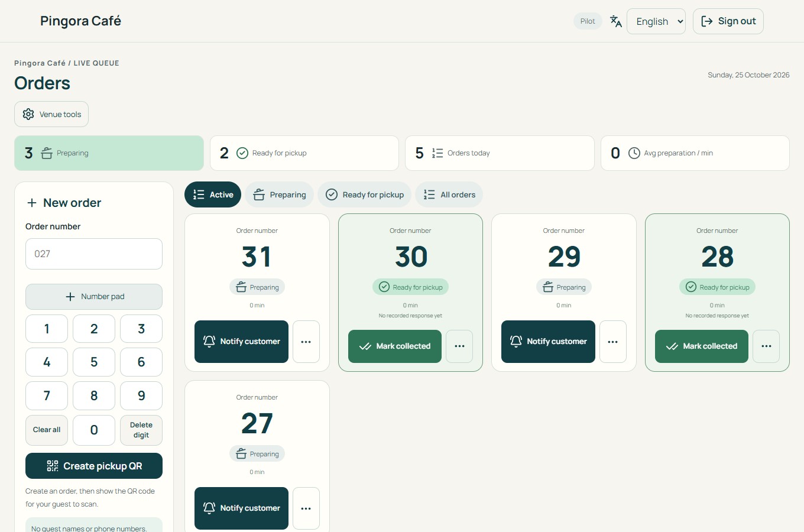
Task: Switch to the All orders tab
Action: pyautogui.click(x=449, y=194)
